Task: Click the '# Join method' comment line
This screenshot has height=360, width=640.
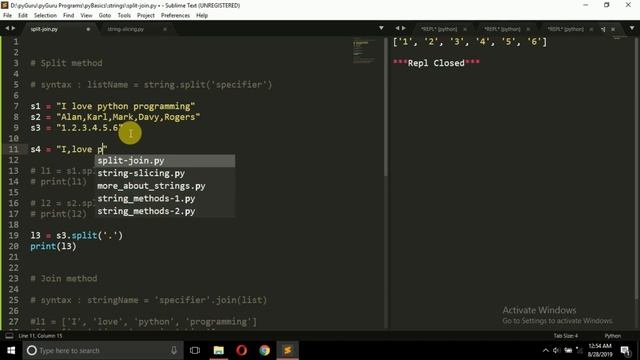Action: click(x=64, y=278)
